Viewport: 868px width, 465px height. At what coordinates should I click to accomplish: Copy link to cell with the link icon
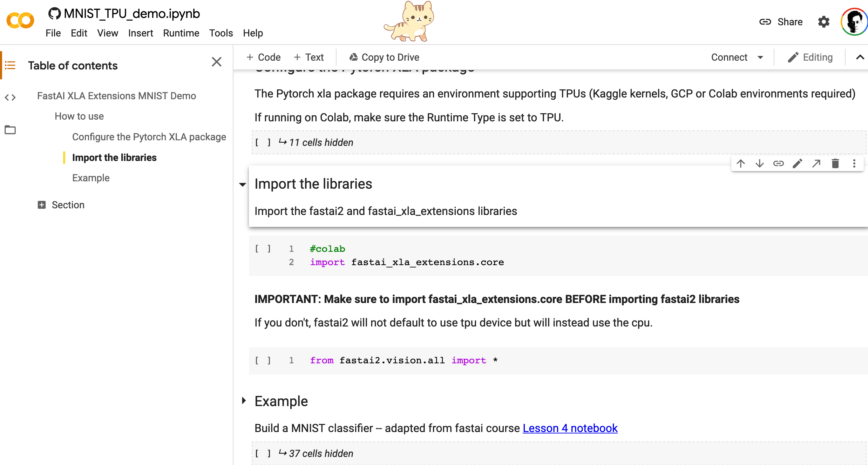[778, 163]
